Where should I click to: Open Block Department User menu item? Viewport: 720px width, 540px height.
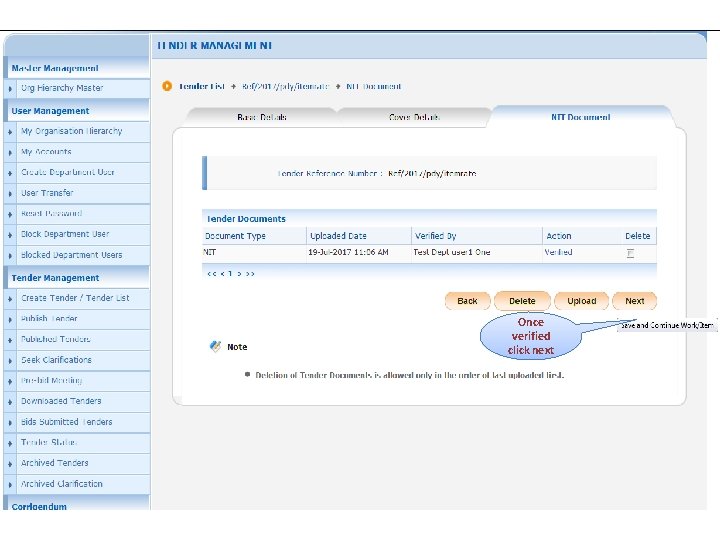[65, 234]
